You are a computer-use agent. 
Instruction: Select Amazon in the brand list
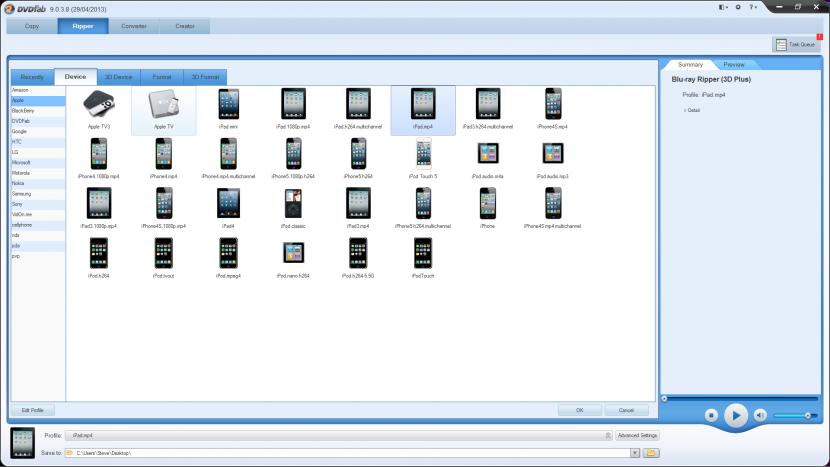coord(38,90)
